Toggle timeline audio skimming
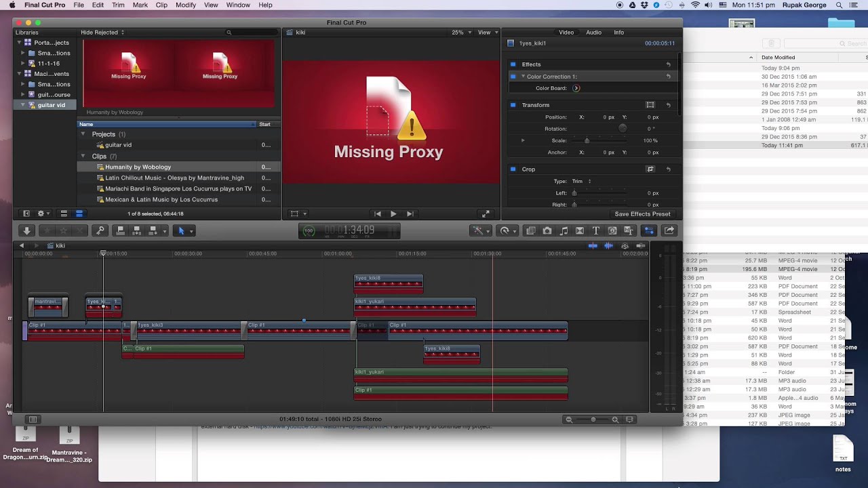Image resolution: width=868 pixels, height=488 pixels. coord(609,245)
